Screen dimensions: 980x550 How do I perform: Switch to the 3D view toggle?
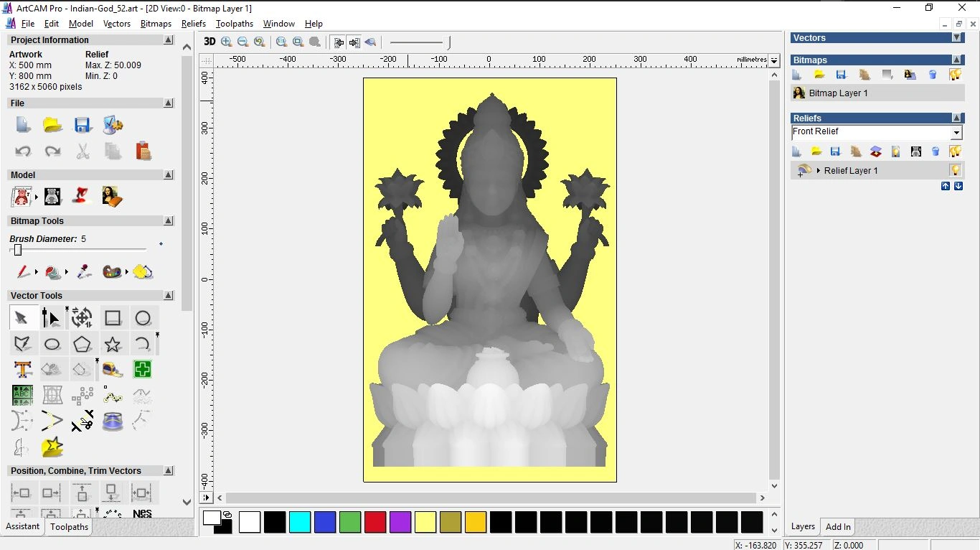[209, 42]
